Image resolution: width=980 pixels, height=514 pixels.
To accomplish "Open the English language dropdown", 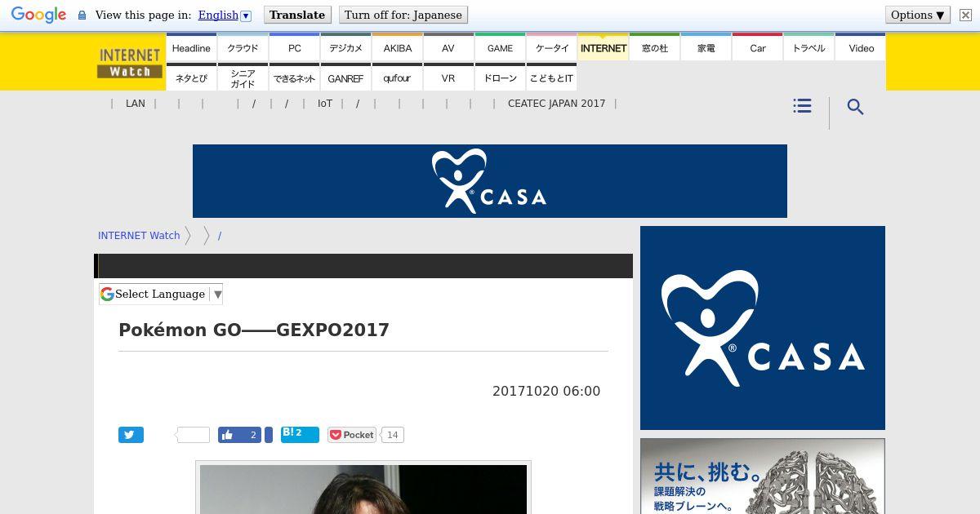I will [225, 15].
